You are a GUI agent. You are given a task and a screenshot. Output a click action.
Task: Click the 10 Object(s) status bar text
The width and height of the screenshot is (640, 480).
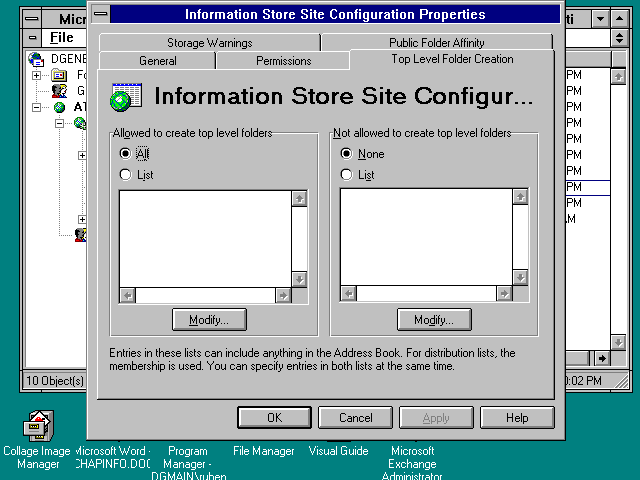click(55, 381)
